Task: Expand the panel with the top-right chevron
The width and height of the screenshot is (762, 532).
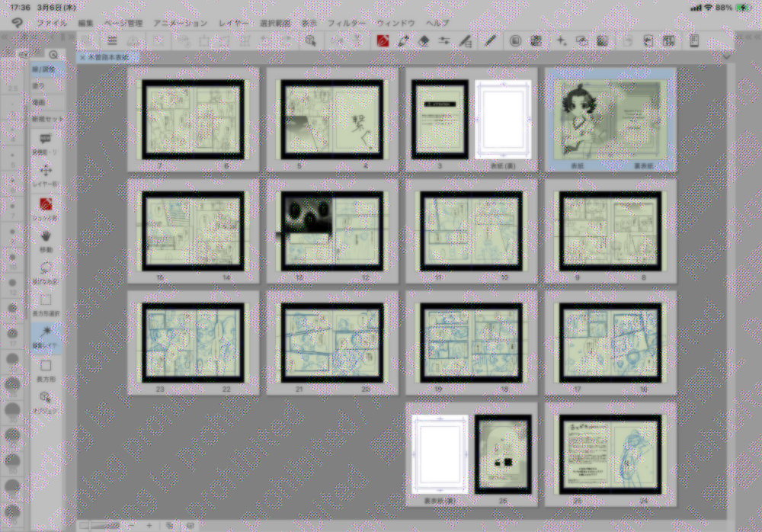Action: (726, 56)
